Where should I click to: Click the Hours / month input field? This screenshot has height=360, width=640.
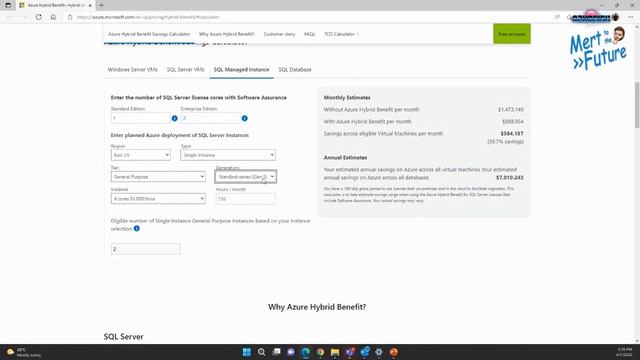(x=246, y=199)
